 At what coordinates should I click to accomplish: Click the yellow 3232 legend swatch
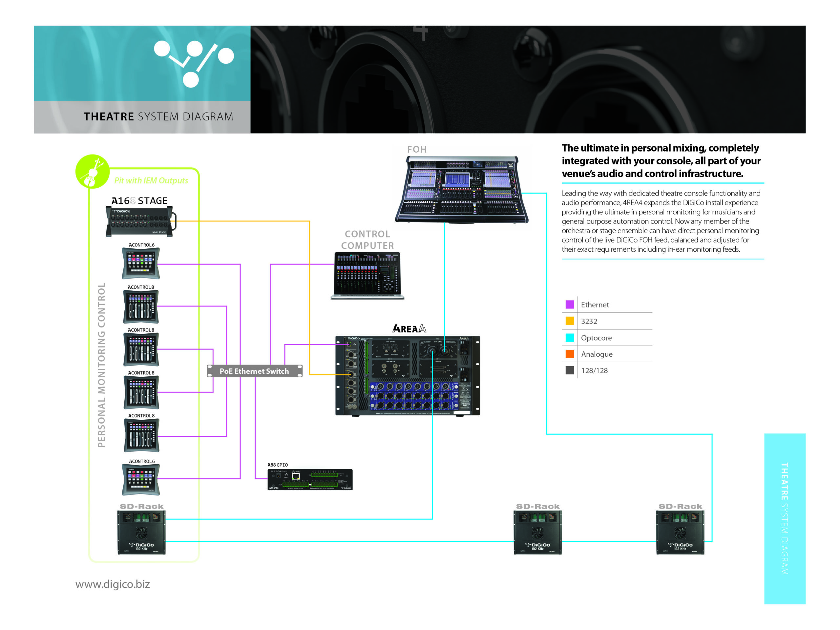pyautogui.click(x=570, y=321)
